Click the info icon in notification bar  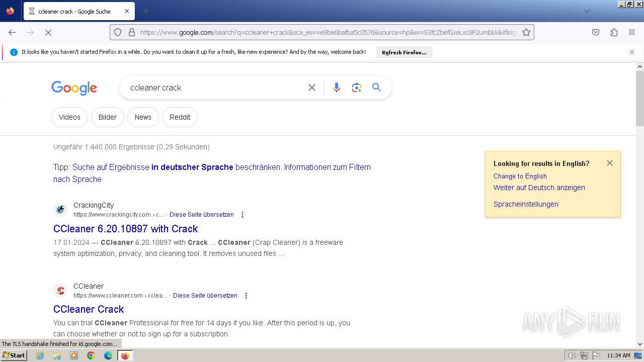tap(14, 52)
